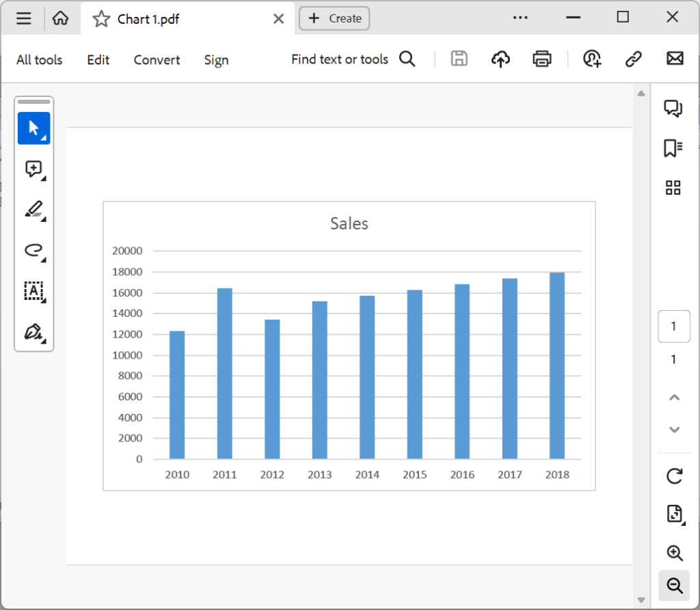Open the Comments panel

(x=673, y=108)
